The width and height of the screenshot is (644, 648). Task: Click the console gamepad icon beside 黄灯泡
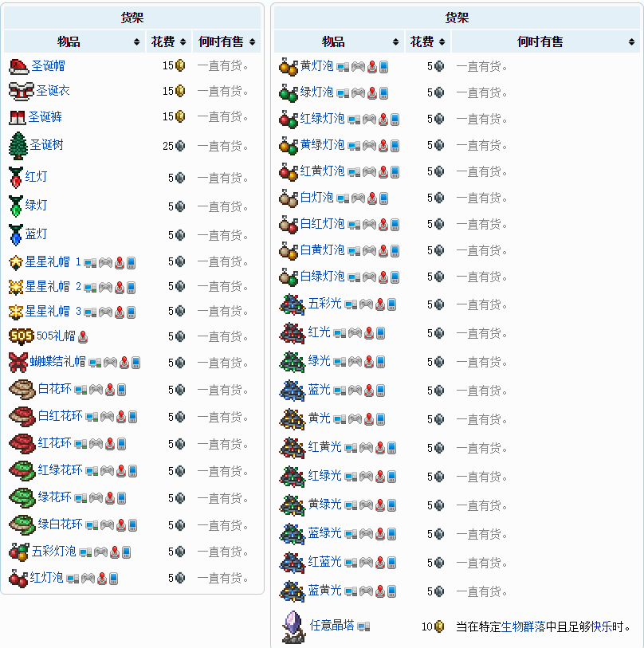tap(359, 66)
